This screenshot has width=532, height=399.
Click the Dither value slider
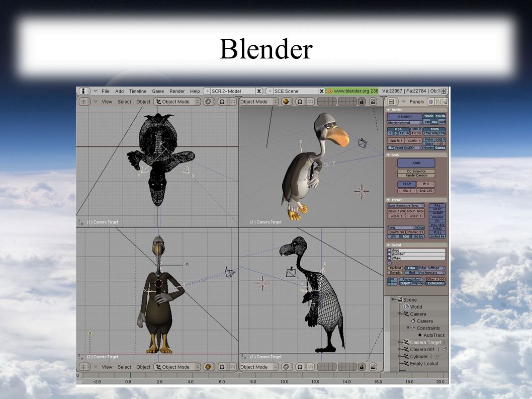click(x=435, y=279)
